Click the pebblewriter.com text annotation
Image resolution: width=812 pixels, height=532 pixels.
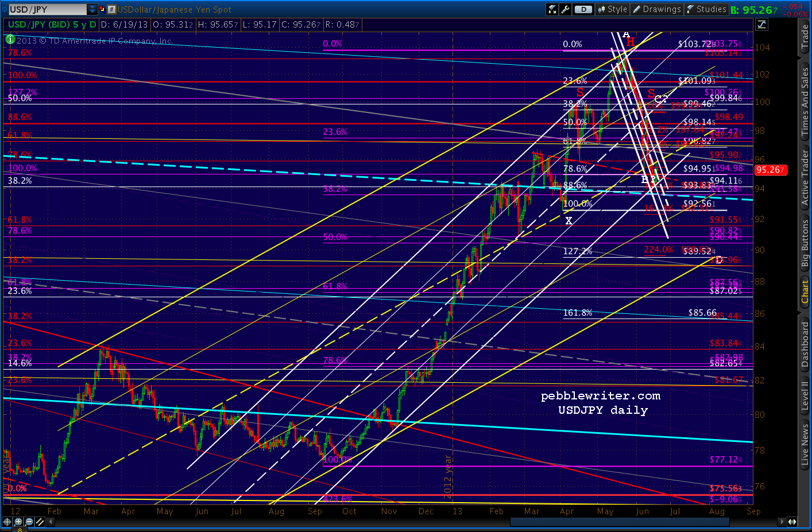(x=601, y=396)
